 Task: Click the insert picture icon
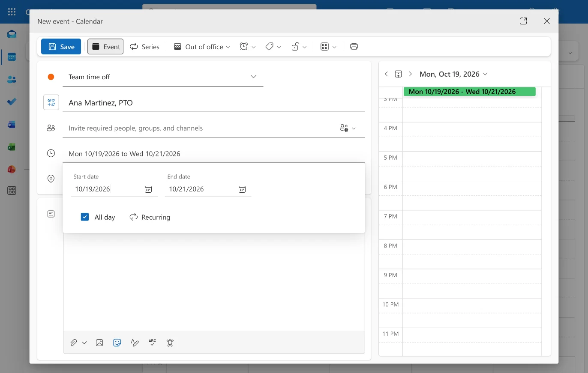point(99,343)
